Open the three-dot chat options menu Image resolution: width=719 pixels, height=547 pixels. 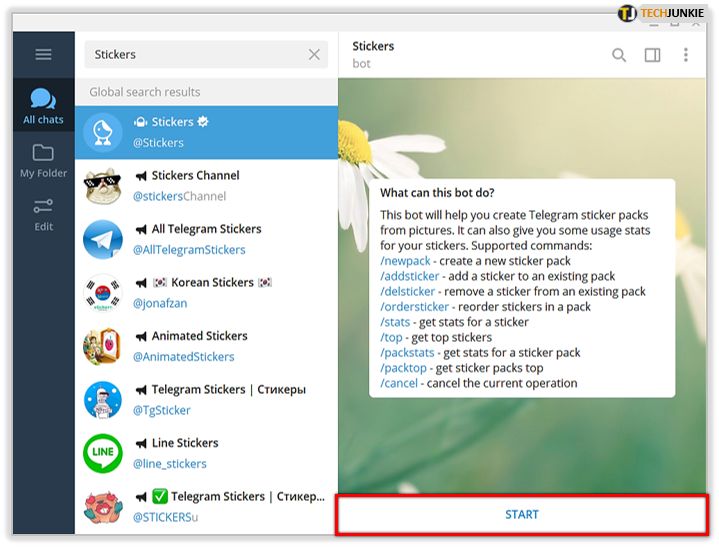point(686,55)
